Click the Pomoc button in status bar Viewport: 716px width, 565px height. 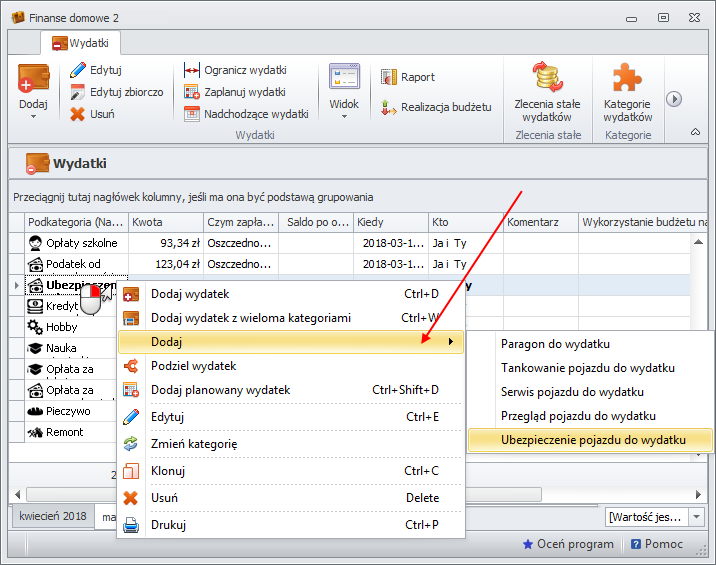click(x=657, y=544)
